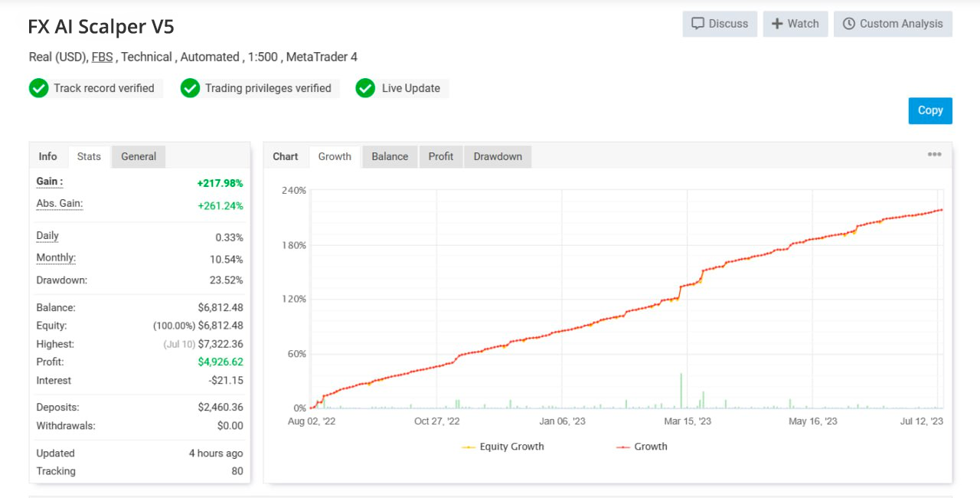980x498 pixels.
Task: Switch chart to the Balance tab
Action: (390, 156)
